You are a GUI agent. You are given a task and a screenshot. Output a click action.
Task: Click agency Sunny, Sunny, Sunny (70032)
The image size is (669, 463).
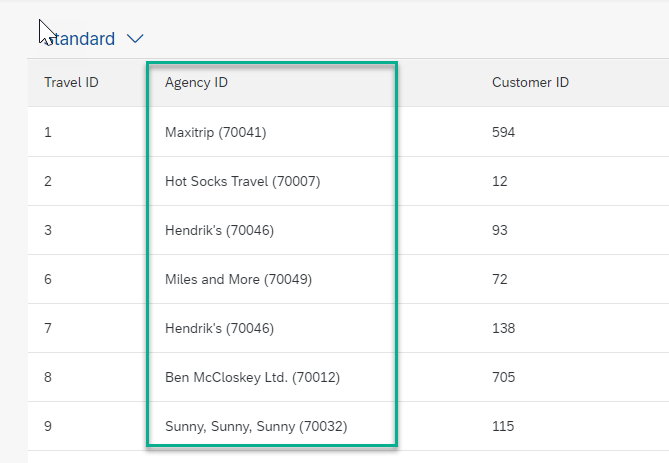pos(256,427)
